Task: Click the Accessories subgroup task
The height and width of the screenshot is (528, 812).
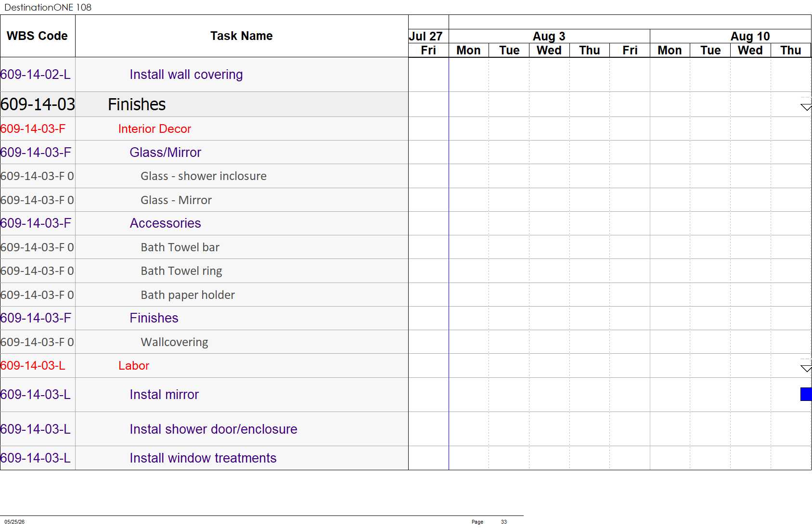Action: (166, 223)
